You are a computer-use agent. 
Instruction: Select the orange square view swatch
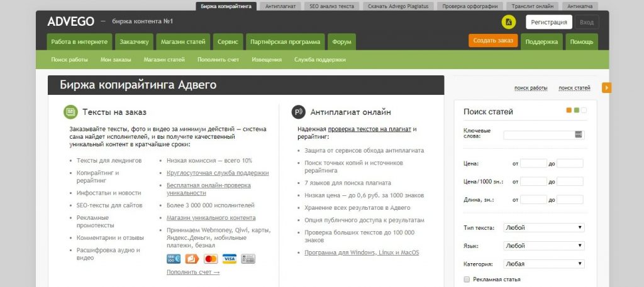569,111
